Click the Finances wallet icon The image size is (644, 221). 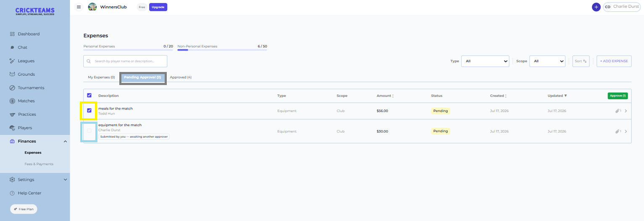point(12,141)
